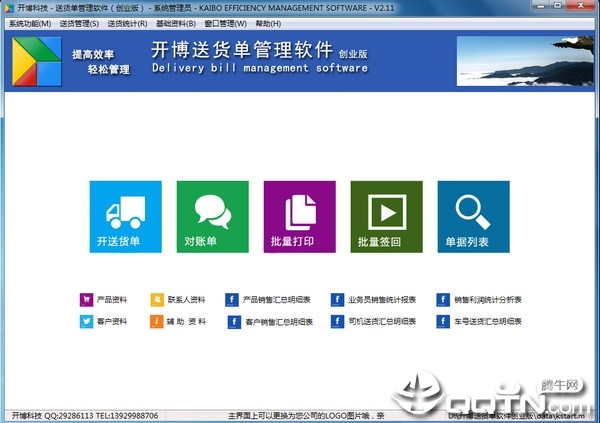Open the 送货管理(S) menu
This screenshot has height=423, width=600.
[x=79, y=24]
